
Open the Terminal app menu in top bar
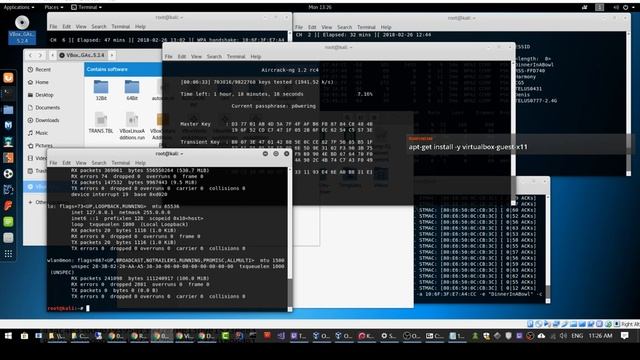pyautogui.click(x=87, y=7)
